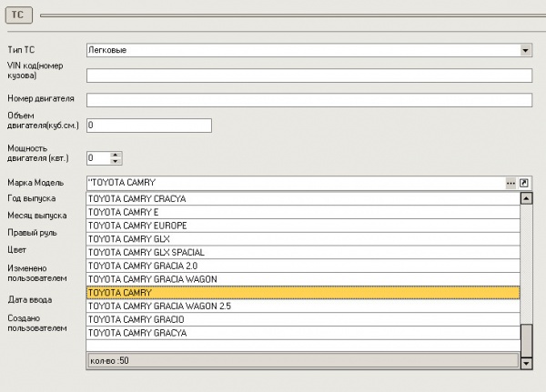Viewport: 546px width, 392px height.
Task: Focus the VIN код input field
Action: coord(308,75)
